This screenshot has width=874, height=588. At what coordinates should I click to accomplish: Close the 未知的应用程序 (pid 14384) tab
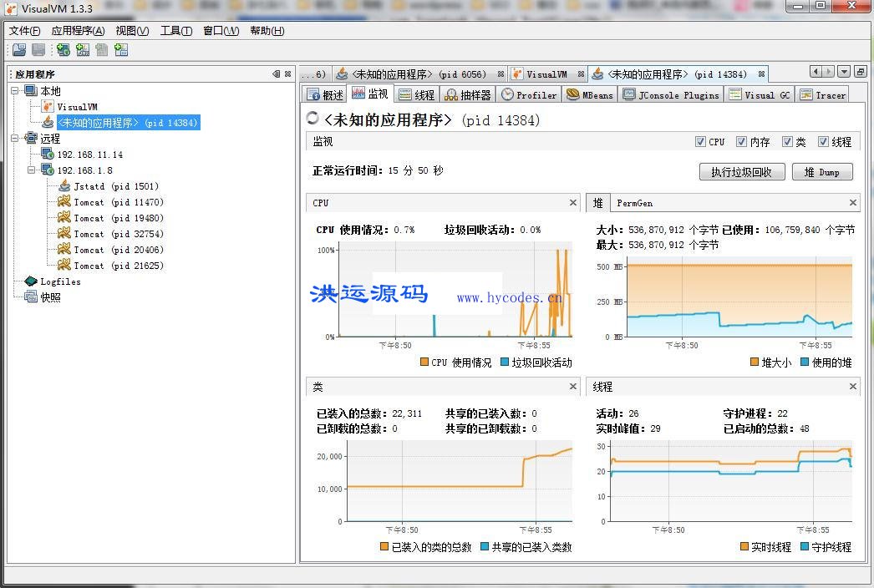(x=761, y=74)
